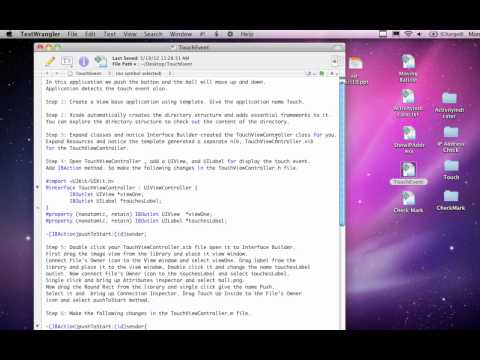Select the TouchEvent file on desktop

pos(408,173)
